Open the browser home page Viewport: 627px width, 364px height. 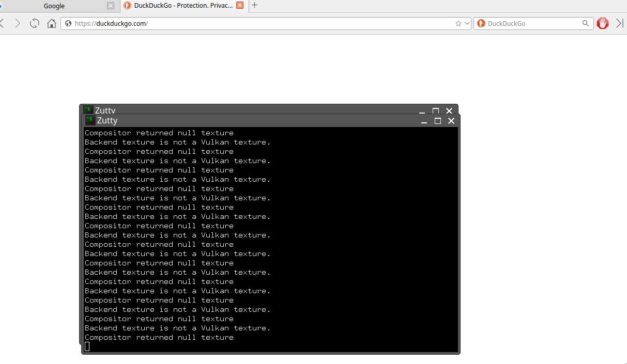[x=51, y=23]
